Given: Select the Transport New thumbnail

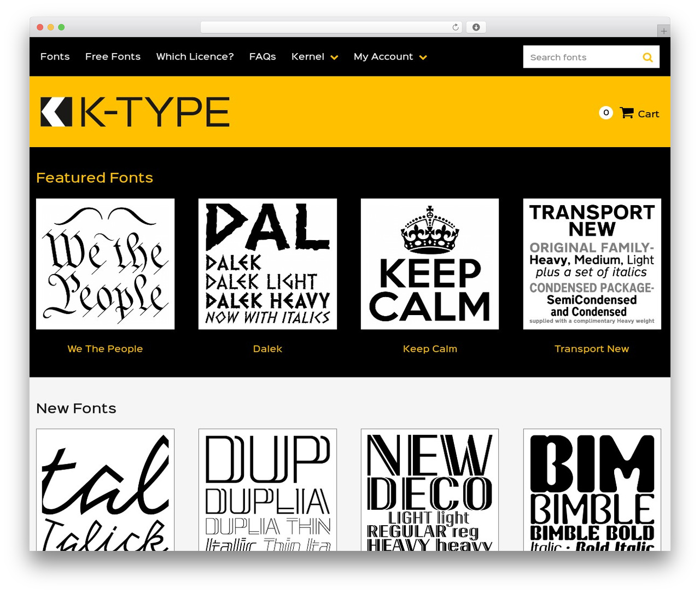Looking at the screenshot, I should point(592,264).
